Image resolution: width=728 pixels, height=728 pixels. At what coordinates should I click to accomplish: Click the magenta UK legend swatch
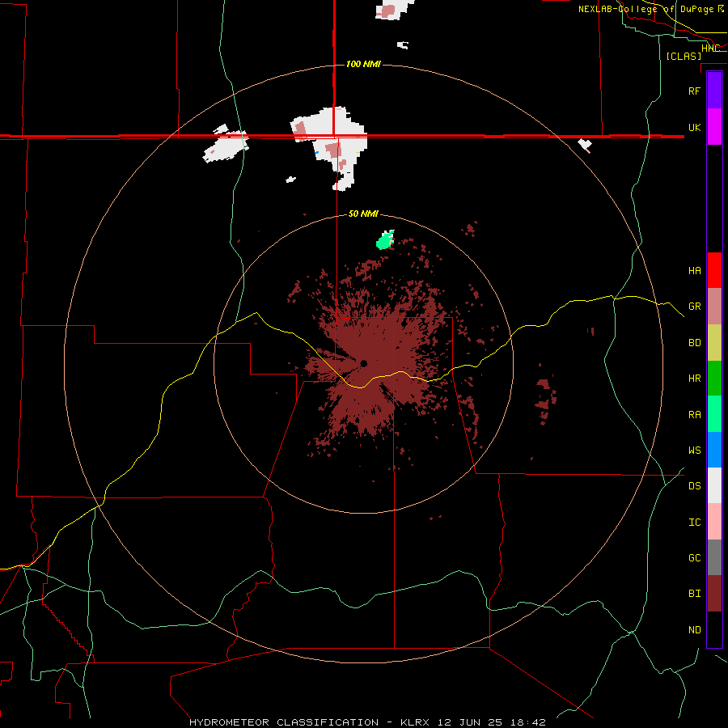pyautogui.click(x=714, y=126)
